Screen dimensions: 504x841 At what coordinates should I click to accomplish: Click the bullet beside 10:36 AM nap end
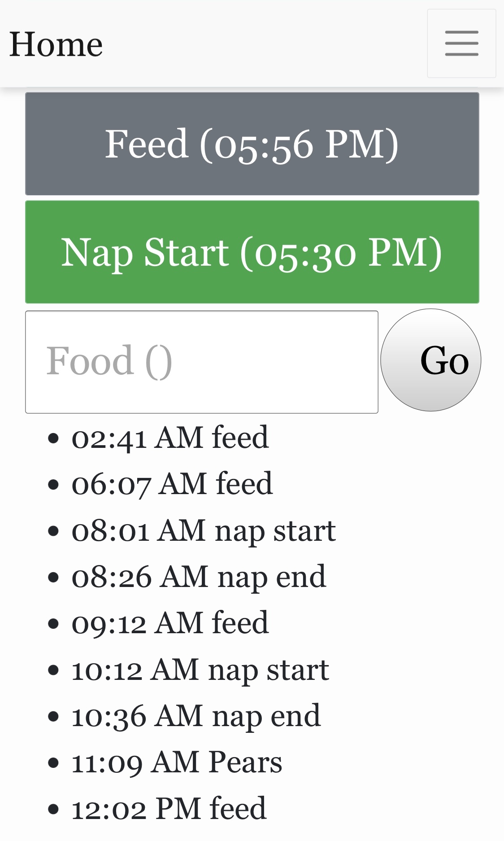coord(53,717)
